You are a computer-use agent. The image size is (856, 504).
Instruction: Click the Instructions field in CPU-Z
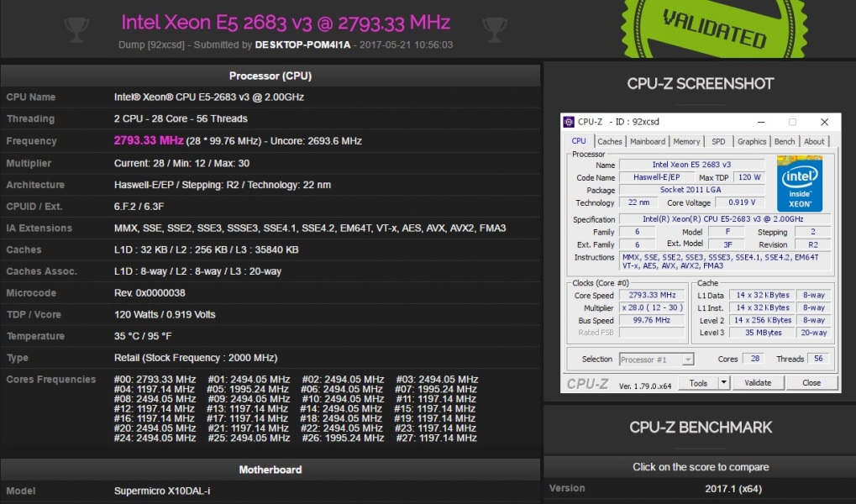(724, 261)
